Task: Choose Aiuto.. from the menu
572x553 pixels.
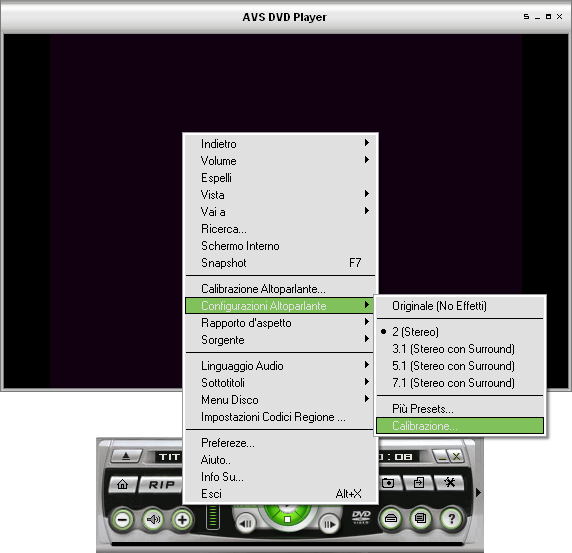Action: pyautogui.click(x=280, y=460)
